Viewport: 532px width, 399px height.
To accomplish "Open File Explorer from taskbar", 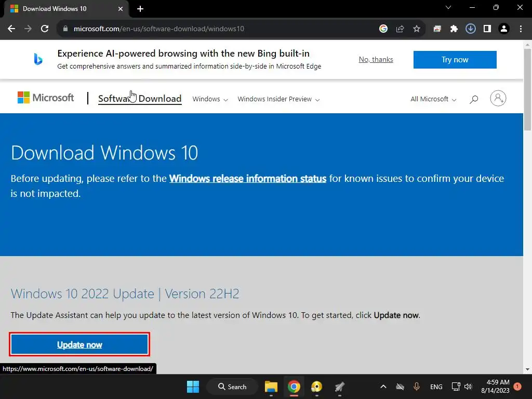I will pyautogui.click(x=271, y=387).
